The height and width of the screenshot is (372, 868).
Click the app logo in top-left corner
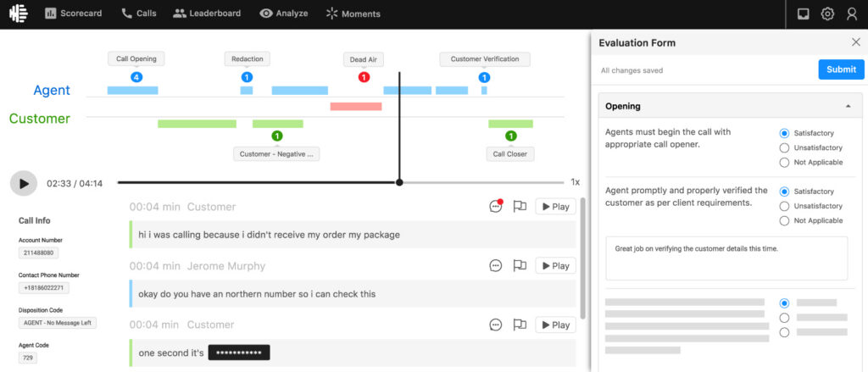click(x=18, y=14)
